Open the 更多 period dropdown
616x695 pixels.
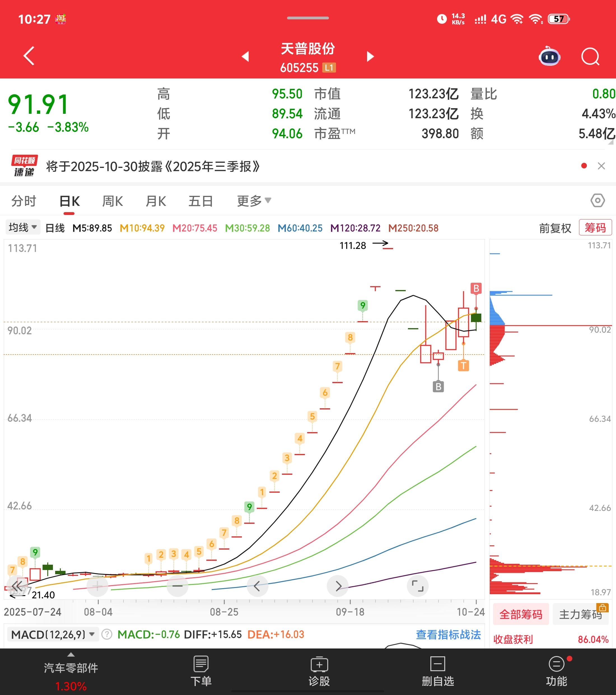(x=253, y=201)
